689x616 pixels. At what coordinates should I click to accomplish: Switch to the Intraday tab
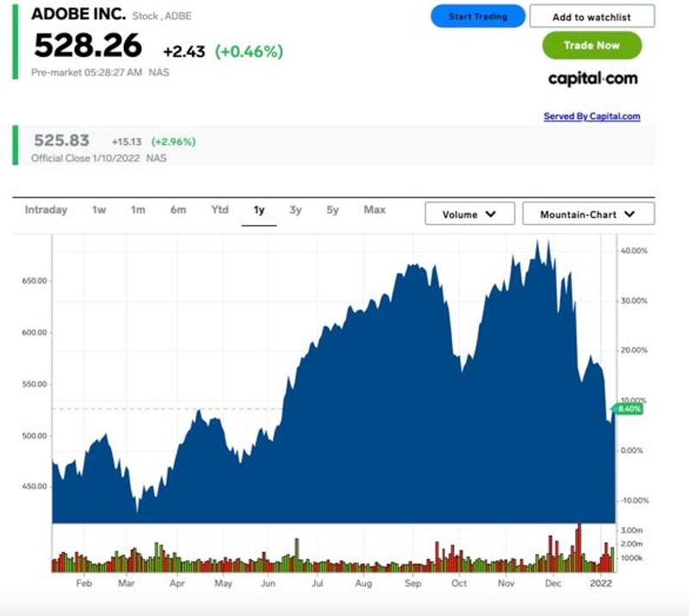47,210
